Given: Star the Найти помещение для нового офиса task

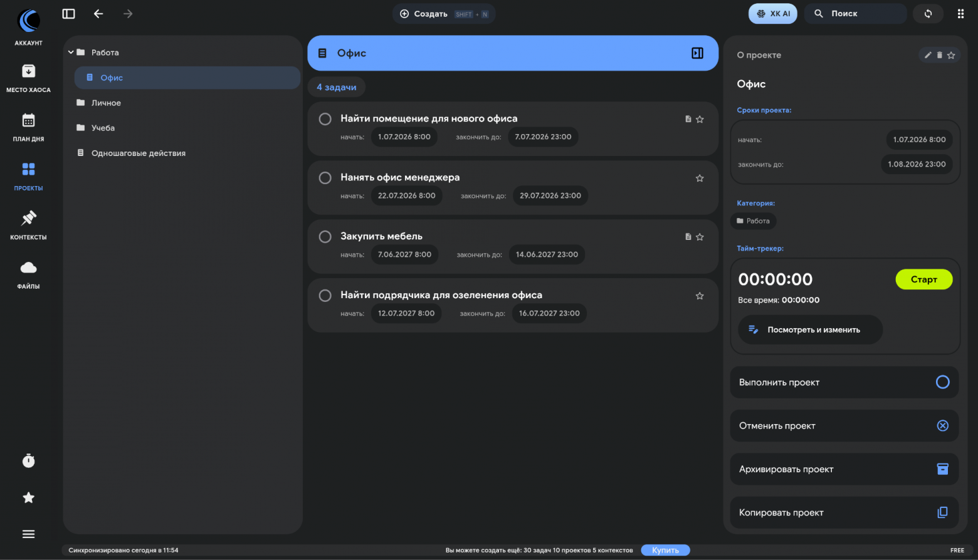Looking at the screenshot, I should click(x=700, y=119).
